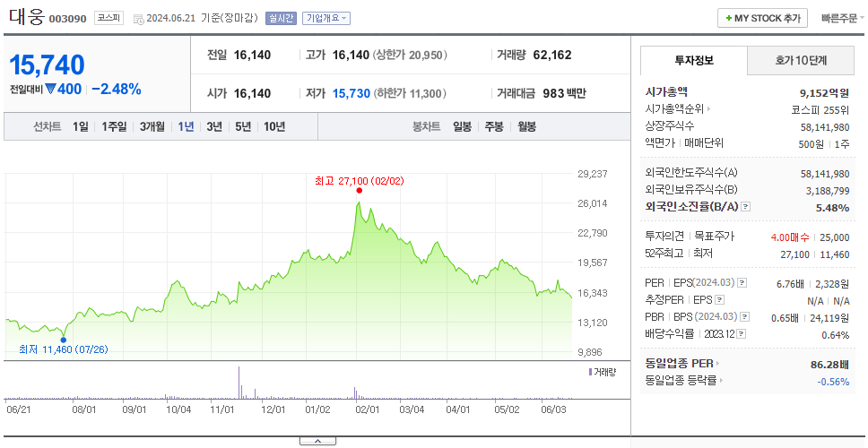Click the 동일업종 PER value 86.28배

pos(829,365)
